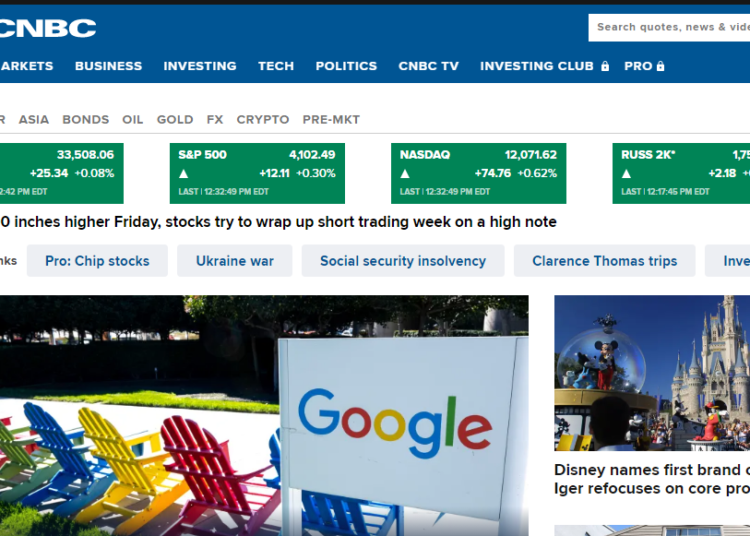Viewport: 750px width, 536px height.
Task: Open the Disney castle story thumbnail
Action: pos(652,373)
